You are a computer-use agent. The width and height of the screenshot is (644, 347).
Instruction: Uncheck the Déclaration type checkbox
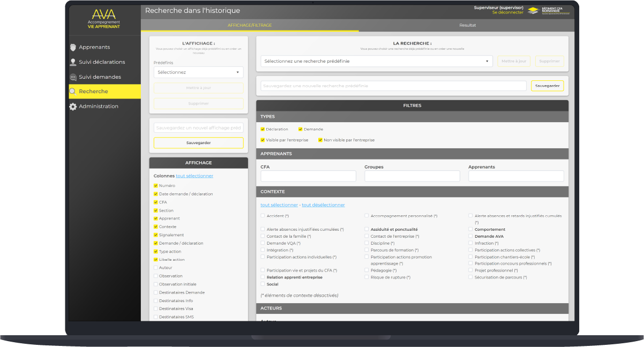[263, 129]
